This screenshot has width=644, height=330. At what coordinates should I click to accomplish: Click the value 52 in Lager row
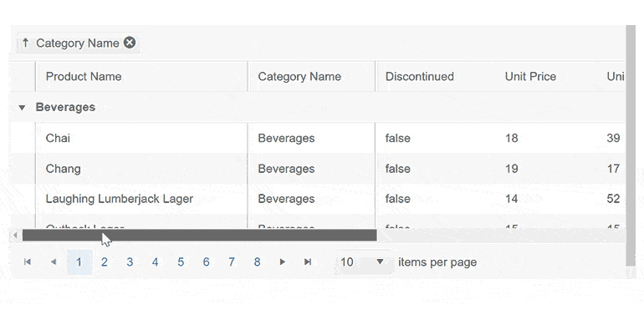pos(613,199)
